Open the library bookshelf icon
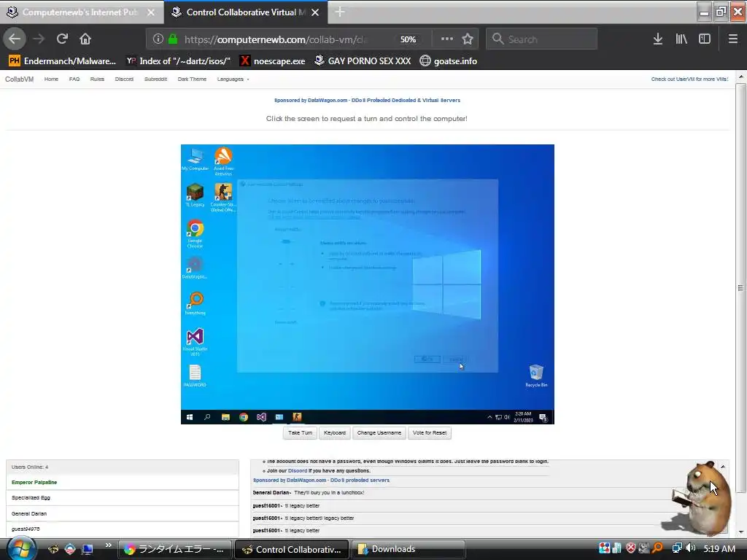747x560 pixels. [x=681, y=39]
